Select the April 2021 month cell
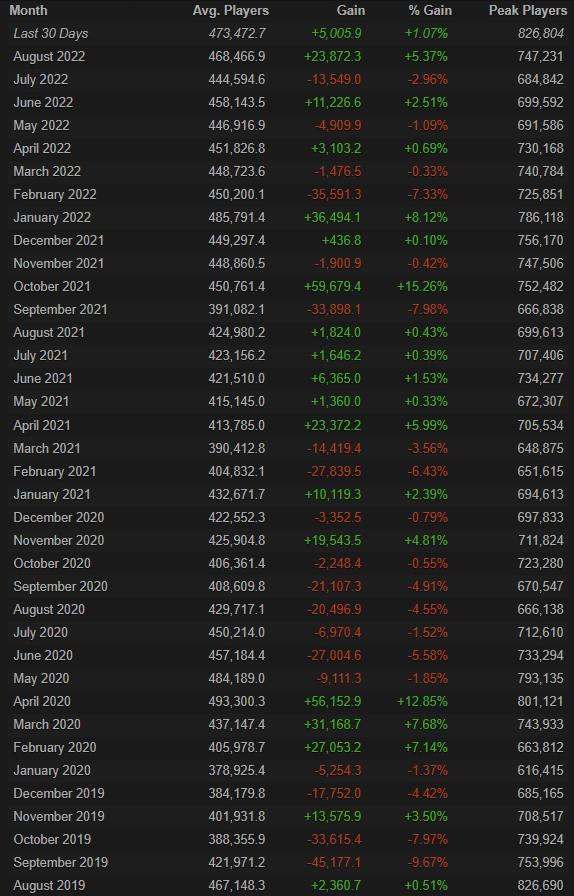Screen dimensions: 574x896 [x=42, y=425]
